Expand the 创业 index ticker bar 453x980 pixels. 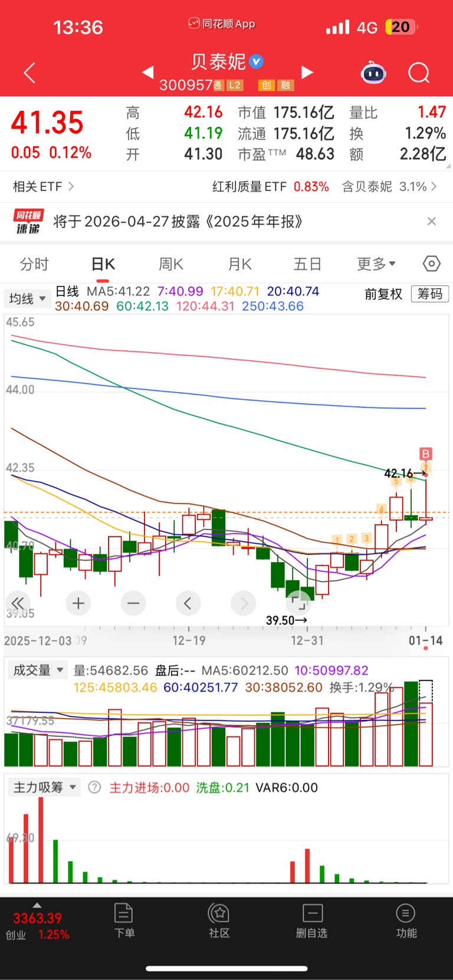coord(37,922)
